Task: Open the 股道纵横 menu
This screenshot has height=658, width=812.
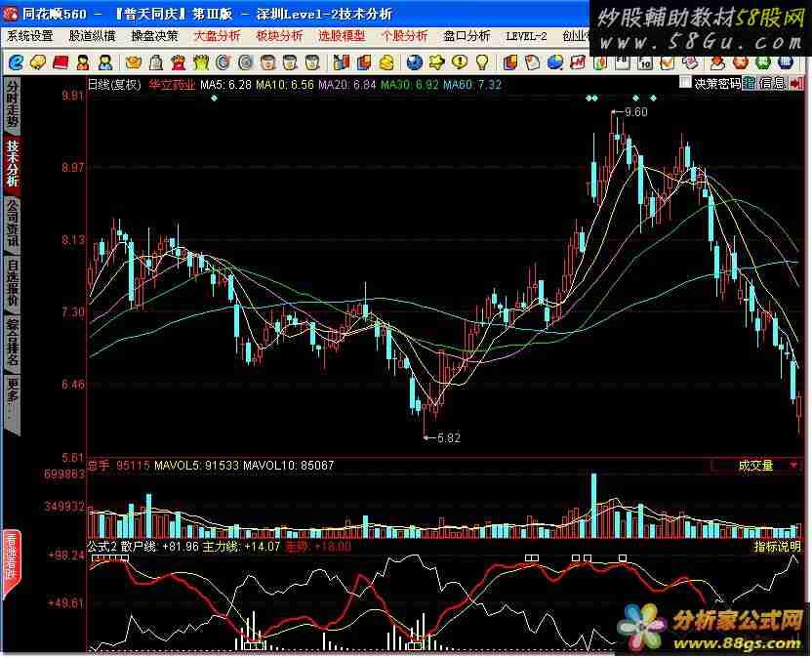Action: pyautogui.click(x=92, y=36)
